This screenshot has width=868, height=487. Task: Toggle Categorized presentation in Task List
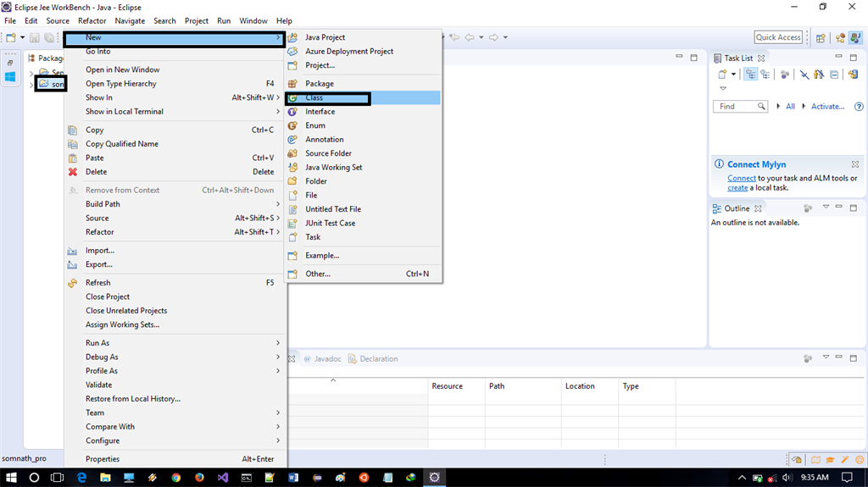coord(751,75)
